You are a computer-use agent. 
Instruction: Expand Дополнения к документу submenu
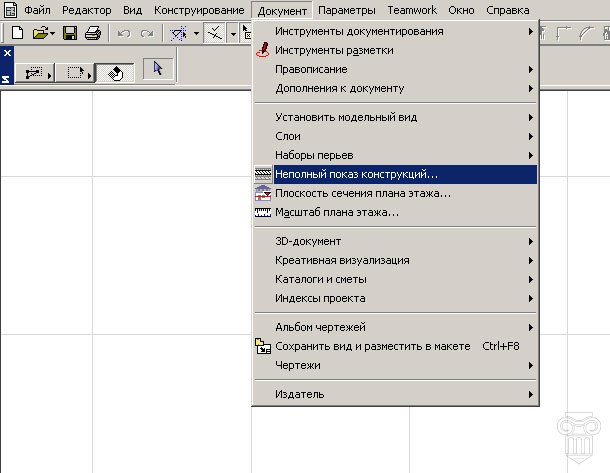coord(395,89)
